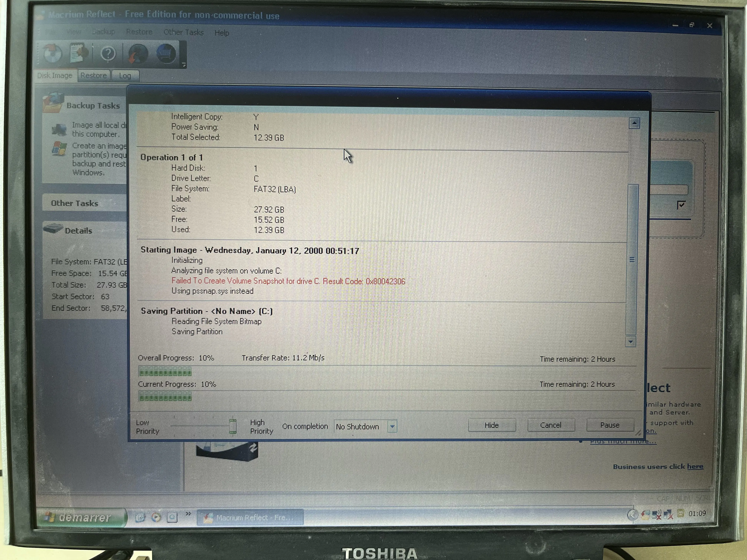
Task: Click the log vertical scrollbar thumb
Action: tap(632, 260)
